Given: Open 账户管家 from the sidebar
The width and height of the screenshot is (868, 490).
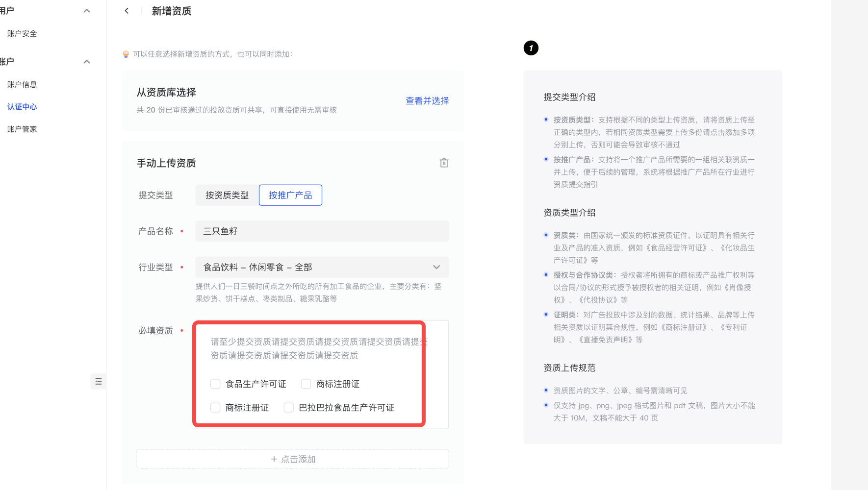Looking at the screenshot, I should pos(22,129).
